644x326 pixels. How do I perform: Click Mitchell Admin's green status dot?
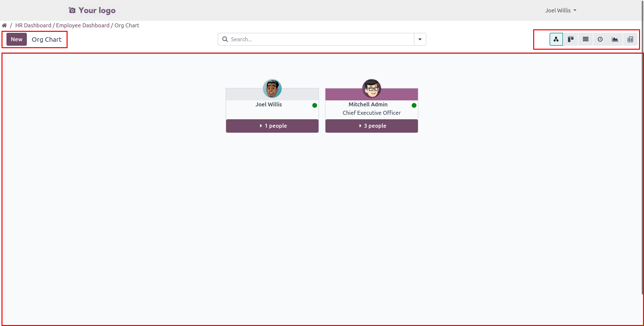click(x=414, y=105)
